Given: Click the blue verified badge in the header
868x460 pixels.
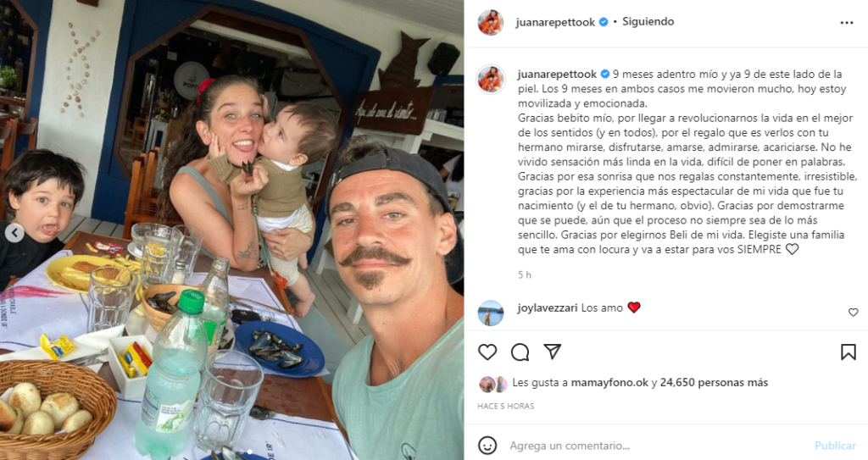Looking at the screenshot, I should click(604, 22).
